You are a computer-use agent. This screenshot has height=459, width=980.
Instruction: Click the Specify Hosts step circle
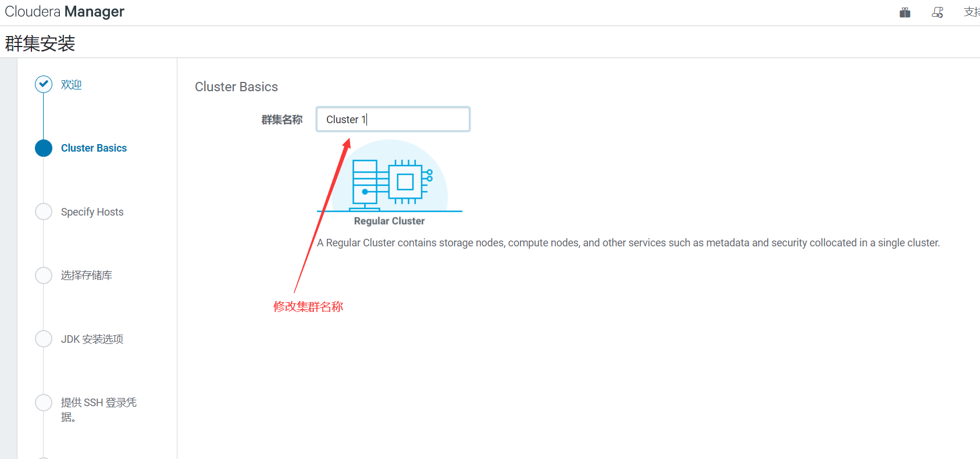pyautogui.click(x=44, y=211)
